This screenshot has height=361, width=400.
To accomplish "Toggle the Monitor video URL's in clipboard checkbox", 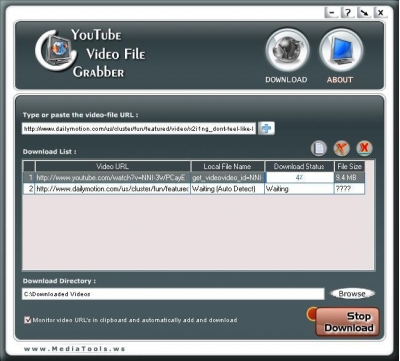I will 27,320.
